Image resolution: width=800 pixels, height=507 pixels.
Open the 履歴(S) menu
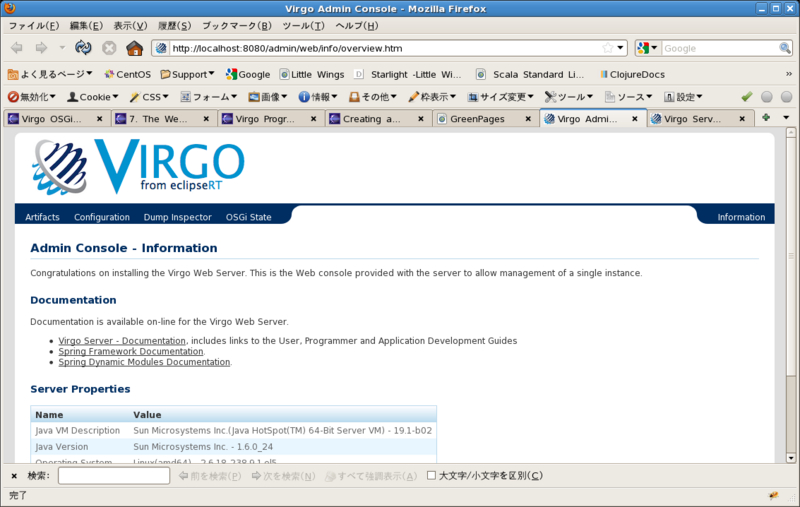point(174,26)
